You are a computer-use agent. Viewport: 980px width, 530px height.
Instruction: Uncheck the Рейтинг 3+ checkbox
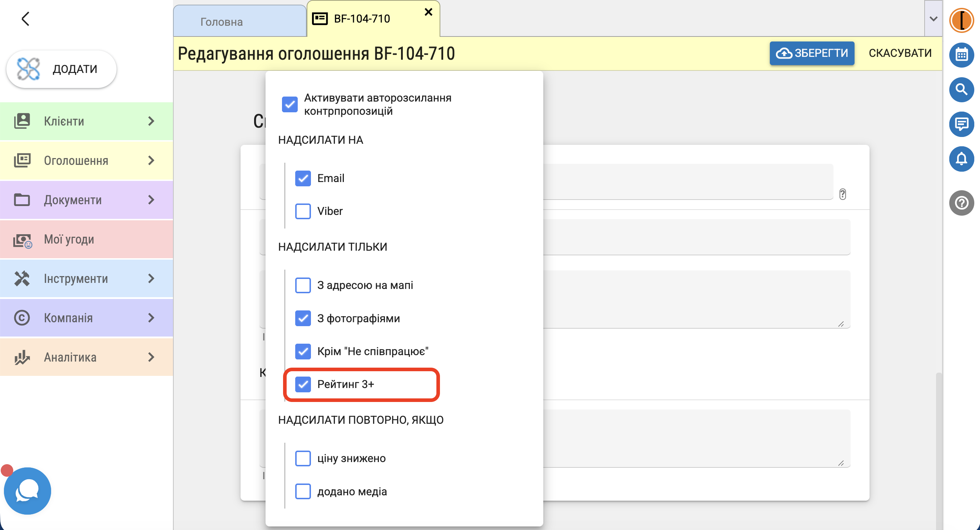[303, 384]
